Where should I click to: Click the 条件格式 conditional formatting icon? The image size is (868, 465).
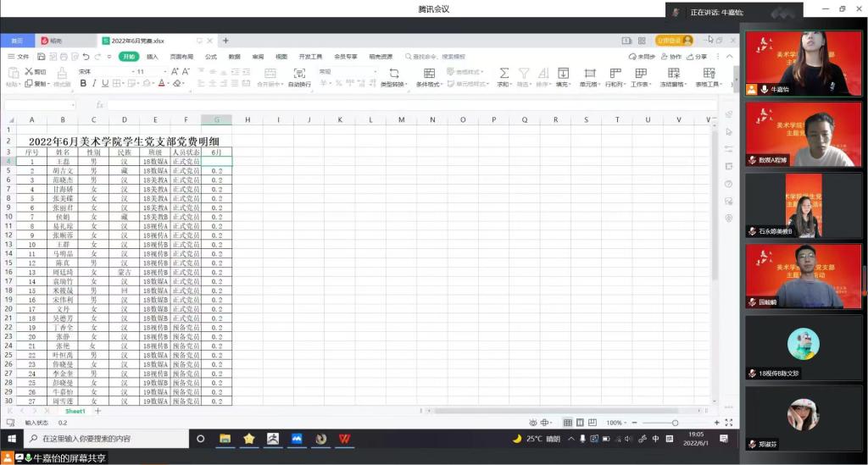(429, 74)
